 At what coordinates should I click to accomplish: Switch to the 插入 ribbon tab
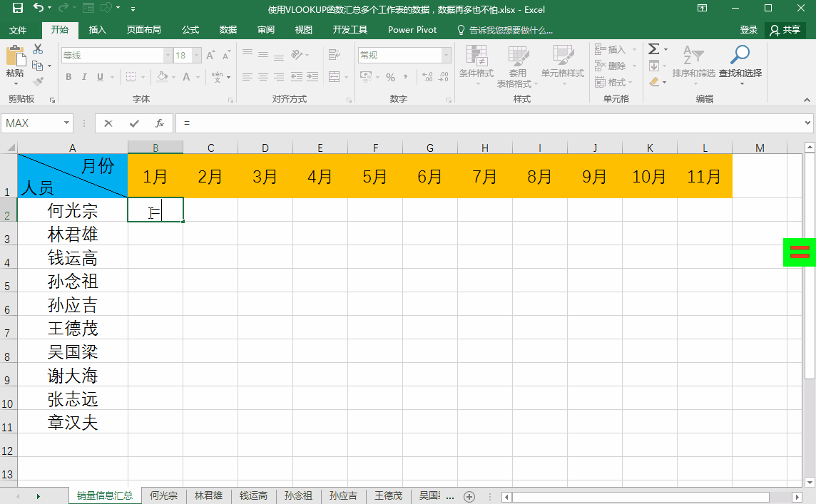[97, 30]
